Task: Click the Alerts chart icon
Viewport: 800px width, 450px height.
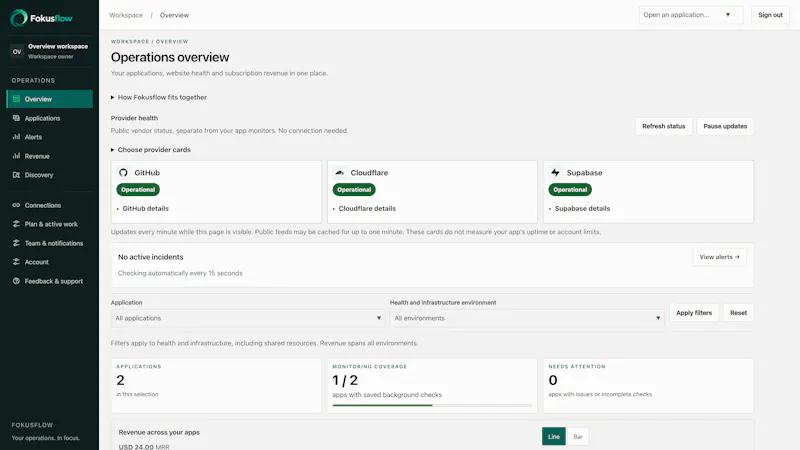Action: pyautogui.click(x=16, y=137)
